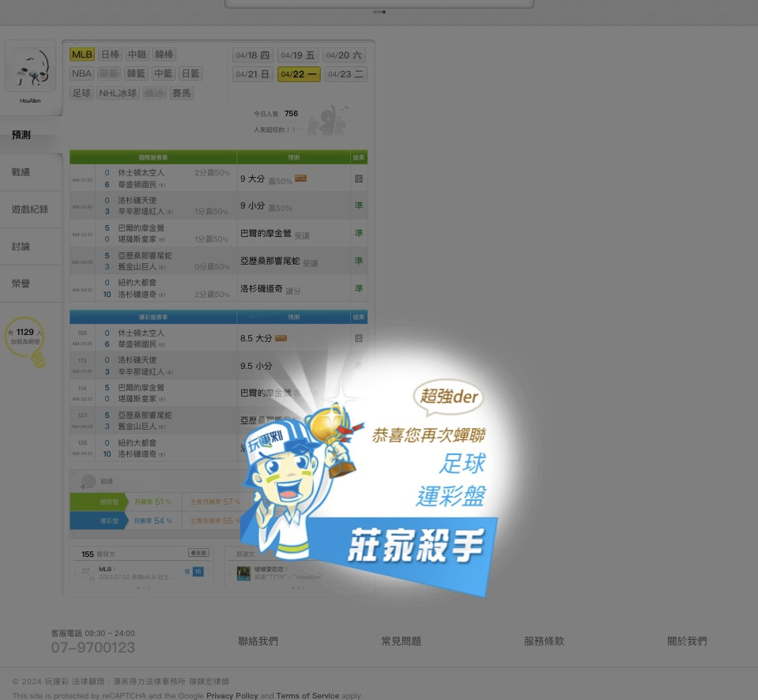Viewport: 758px width, 700px height.
Task: Open the MLB post dated 07/01
Action: pyautogui.click(x=134, y=573)
